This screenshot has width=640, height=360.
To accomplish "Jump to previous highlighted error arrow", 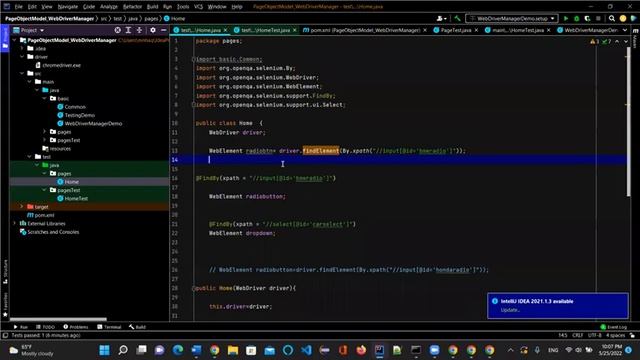I will pos(617,41).
